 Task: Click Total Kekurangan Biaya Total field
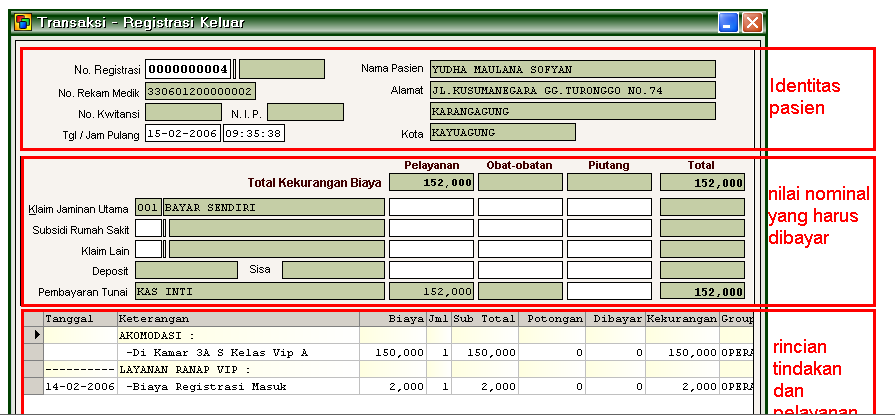pos(703,183)
